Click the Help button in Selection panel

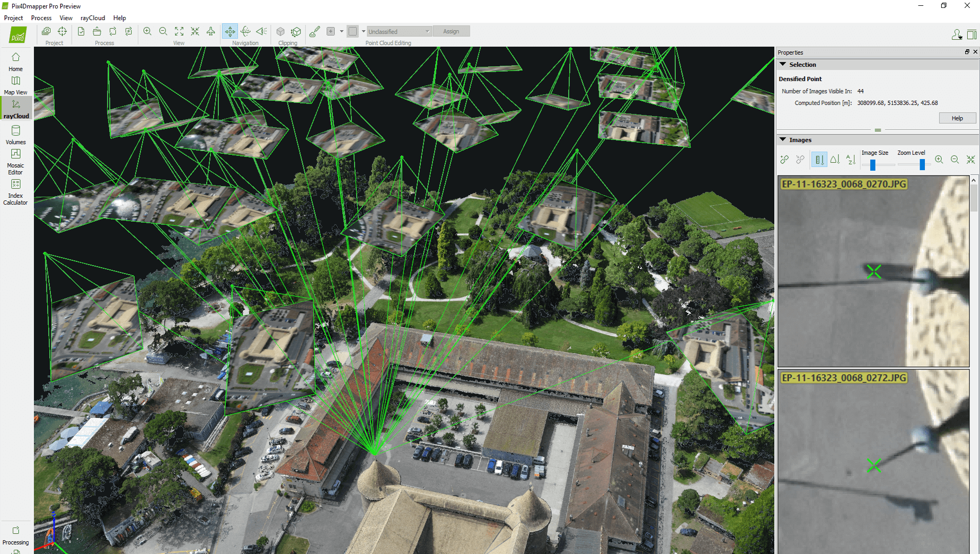tap(957, 118)
